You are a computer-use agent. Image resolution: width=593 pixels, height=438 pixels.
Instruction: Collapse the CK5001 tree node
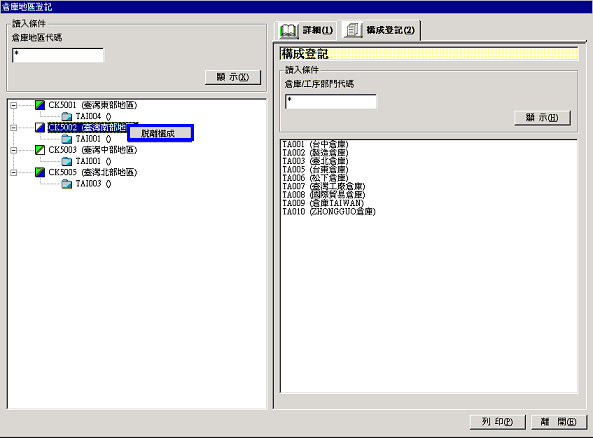pos(14,105)
